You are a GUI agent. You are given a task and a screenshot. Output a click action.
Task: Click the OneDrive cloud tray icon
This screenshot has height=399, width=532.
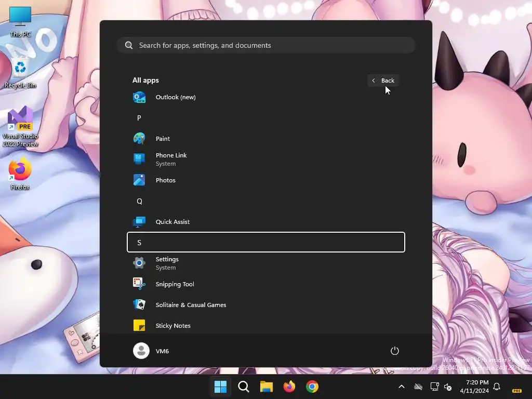coord(418,387)
